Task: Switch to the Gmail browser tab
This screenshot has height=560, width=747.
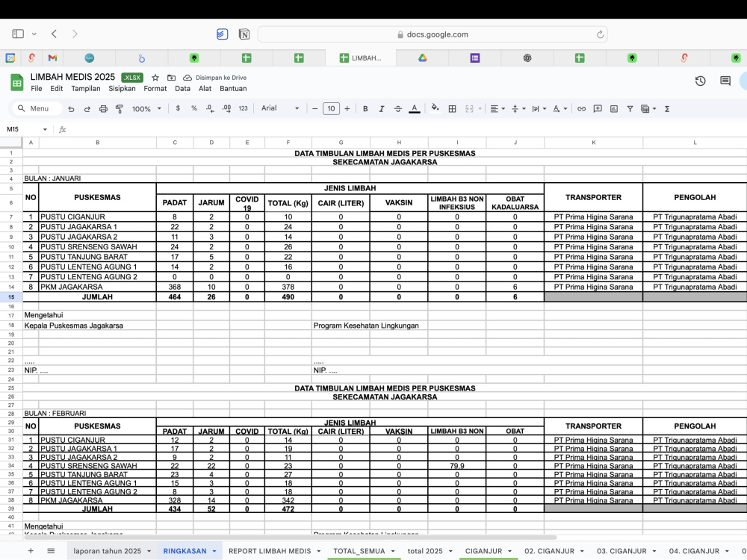Action: [52, 58]
